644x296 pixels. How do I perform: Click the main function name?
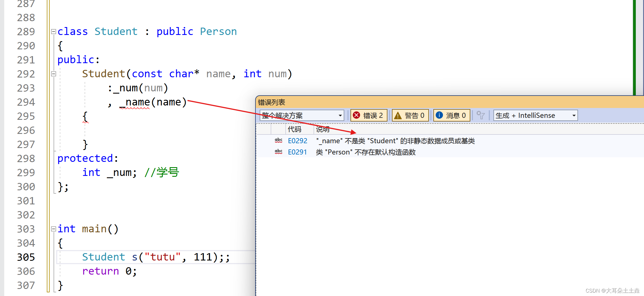(94, 229)
